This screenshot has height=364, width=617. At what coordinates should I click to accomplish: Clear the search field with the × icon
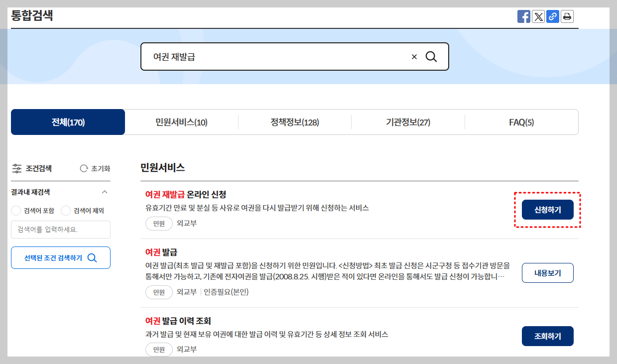click(x=414, y=56)
